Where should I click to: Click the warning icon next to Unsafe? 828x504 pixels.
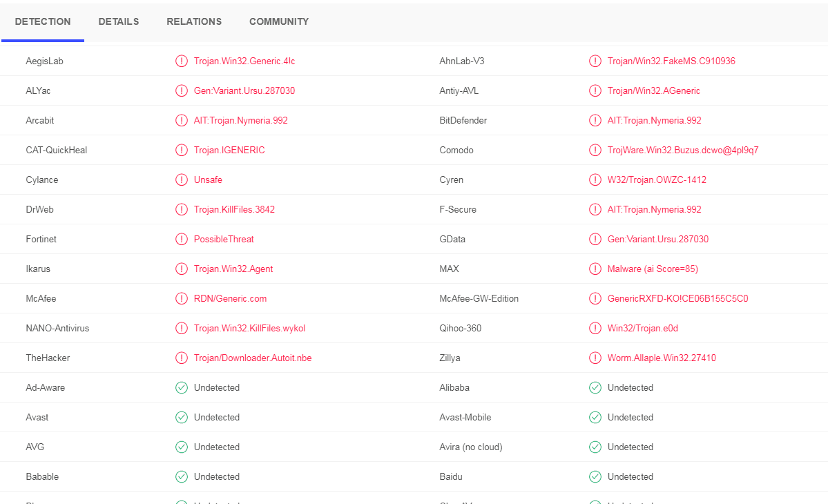(182, 180)
